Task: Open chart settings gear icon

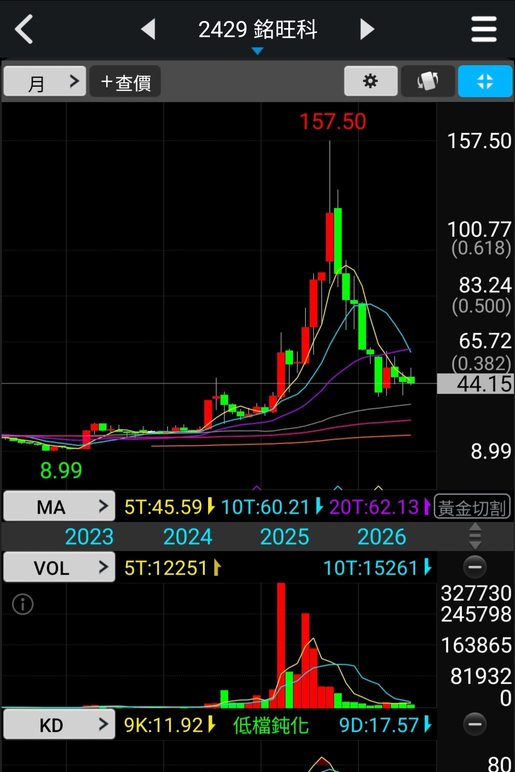Action: [x=370, y=81]
